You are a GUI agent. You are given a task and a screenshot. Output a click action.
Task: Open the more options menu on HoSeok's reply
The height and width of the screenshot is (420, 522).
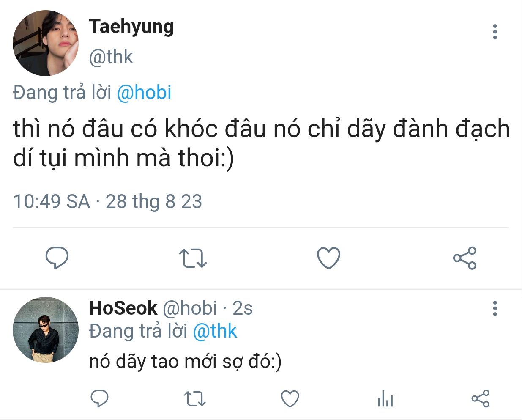click(495, 308)
